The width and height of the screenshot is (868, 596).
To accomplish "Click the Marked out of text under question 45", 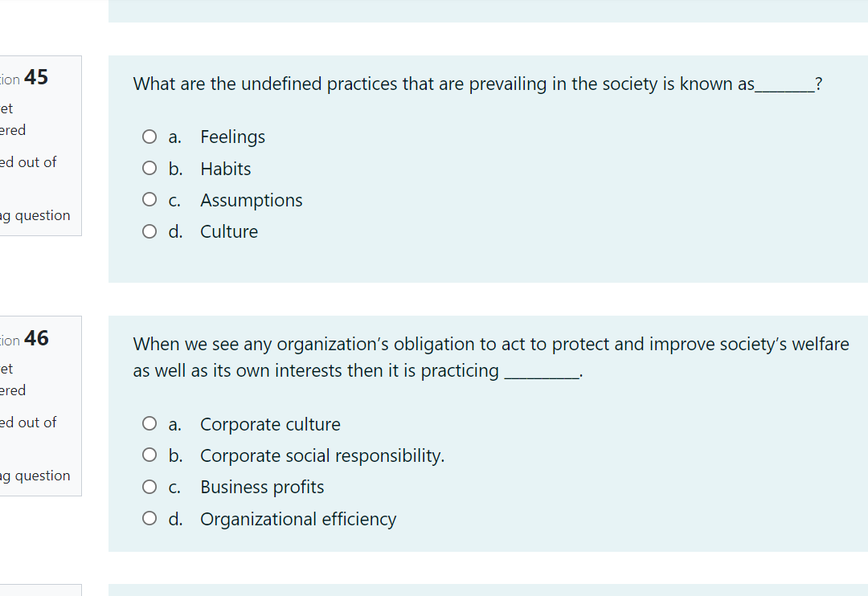I will pos(28,161).
